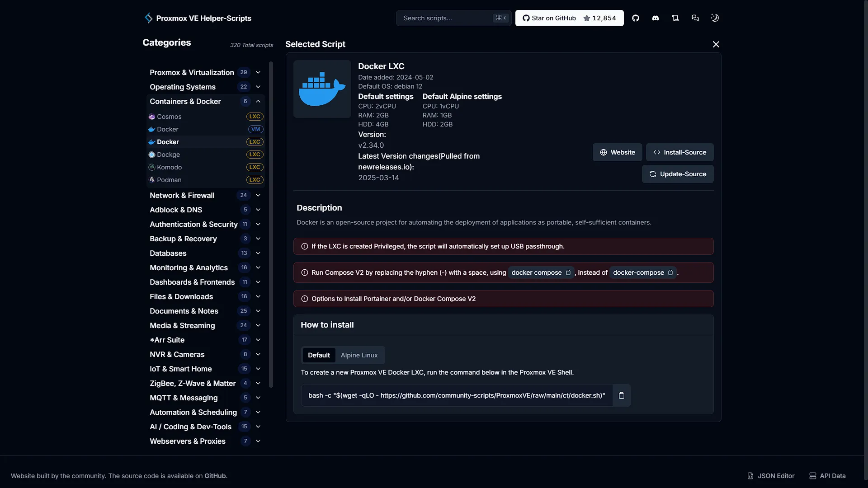
Task: Open the discussions chat icon in header
Action: pos(695,18)
